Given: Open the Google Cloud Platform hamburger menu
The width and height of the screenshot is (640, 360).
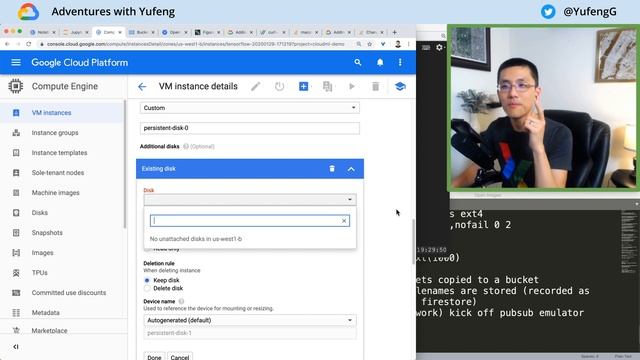Looking at the screenshot, I should (16, 62).
